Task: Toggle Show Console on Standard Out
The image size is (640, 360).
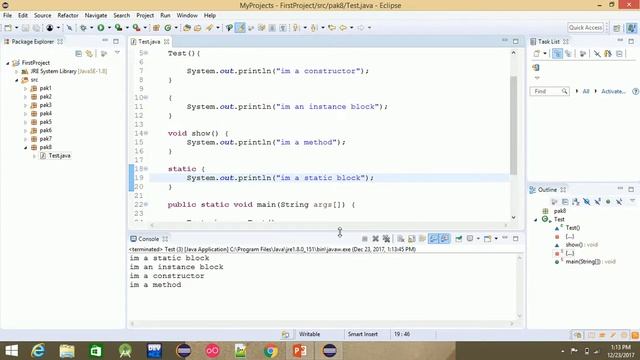Action: [433, 239]
